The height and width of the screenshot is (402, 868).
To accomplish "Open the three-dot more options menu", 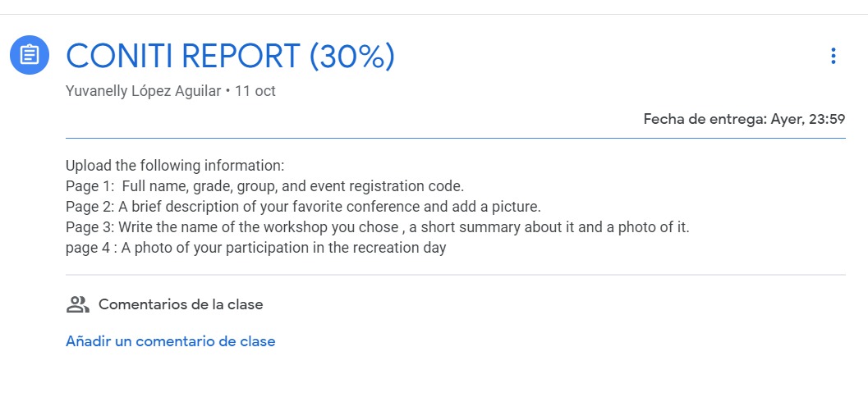I will coord(834,56).
